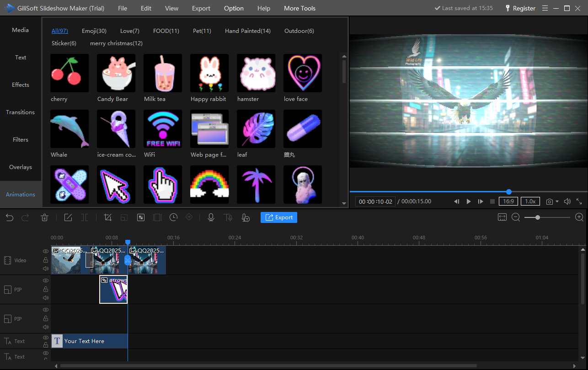The height and width of the screenshot is (370, 588).
Task: Open the Export menu in menu bar
Action: (x=201, y=8)
